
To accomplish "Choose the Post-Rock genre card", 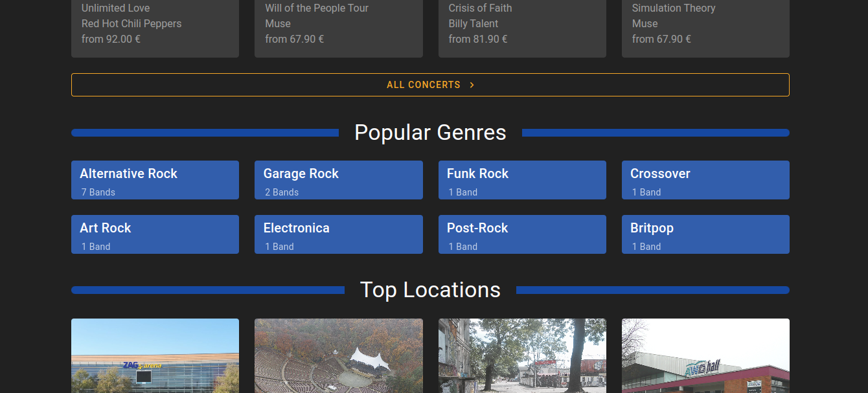I will click(522, 234).
